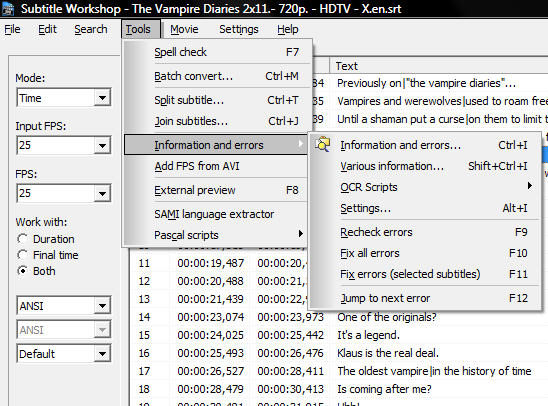Select the Both radio button
The image size is (548, 406).
22,271
